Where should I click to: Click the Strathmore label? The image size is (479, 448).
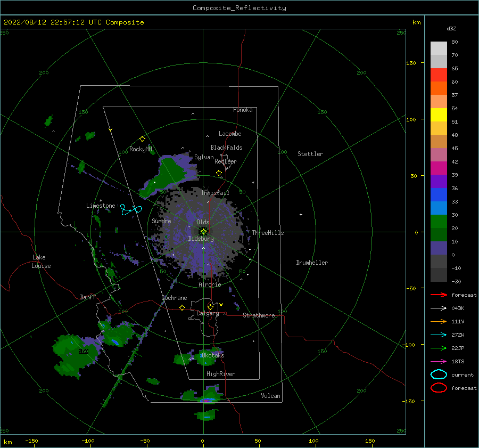point(259,315)
